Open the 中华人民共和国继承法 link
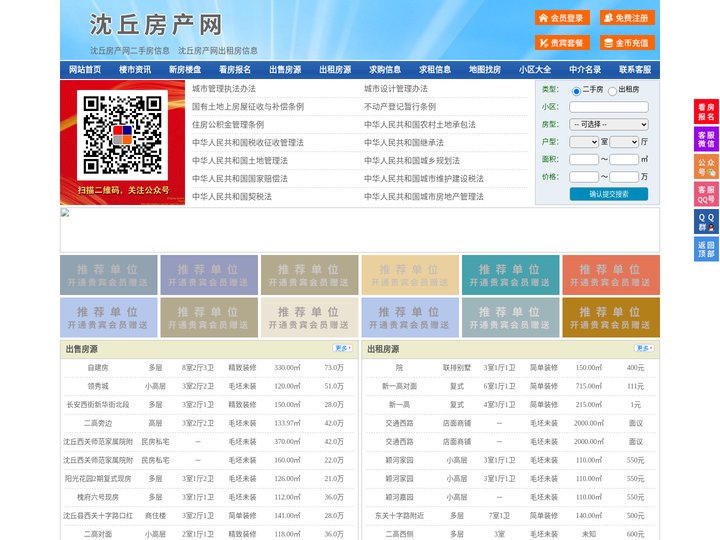The image size is (720, 540). (404, 142)
